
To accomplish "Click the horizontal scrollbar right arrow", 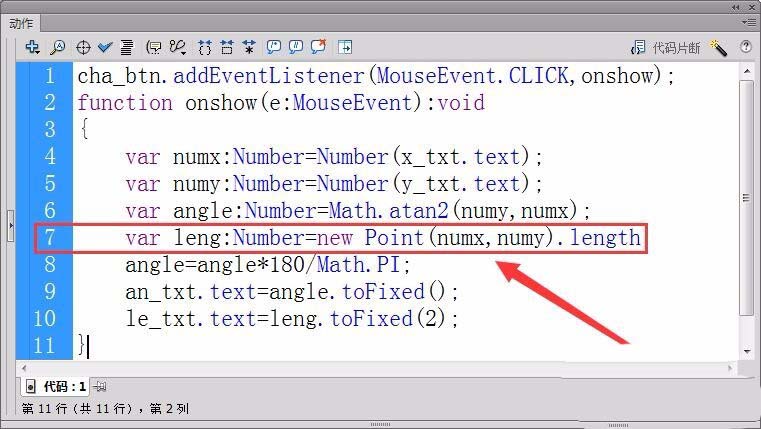I will (730, 368).
